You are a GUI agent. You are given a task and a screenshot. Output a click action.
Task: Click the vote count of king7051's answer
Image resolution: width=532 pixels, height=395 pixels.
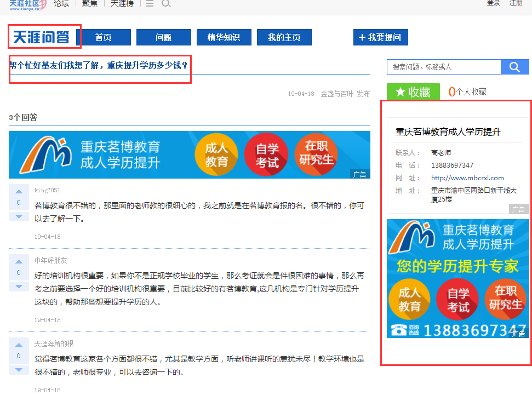[x=19, y=203]
